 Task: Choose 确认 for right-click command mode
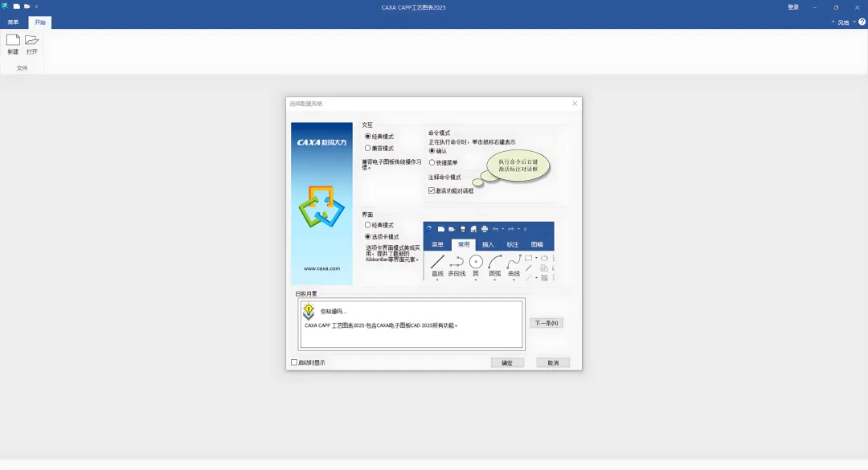click(x=438, y=150)
